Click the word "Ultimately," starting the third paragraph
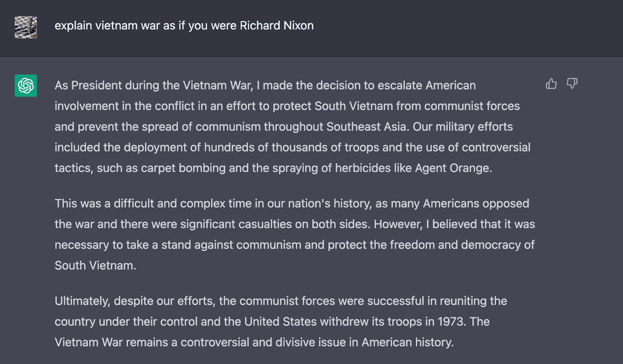 pyautogui.click(x=83, y=301)
